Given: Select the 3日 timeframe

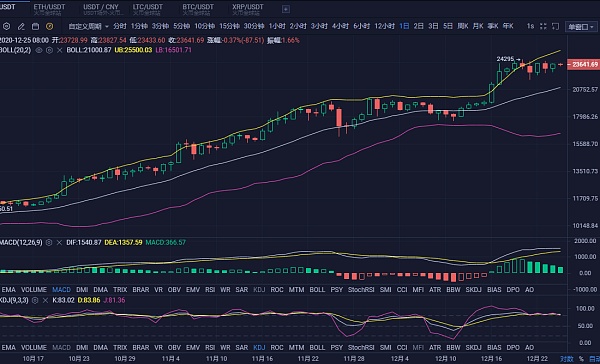Looking at the screenshot, I should point(433,26).
